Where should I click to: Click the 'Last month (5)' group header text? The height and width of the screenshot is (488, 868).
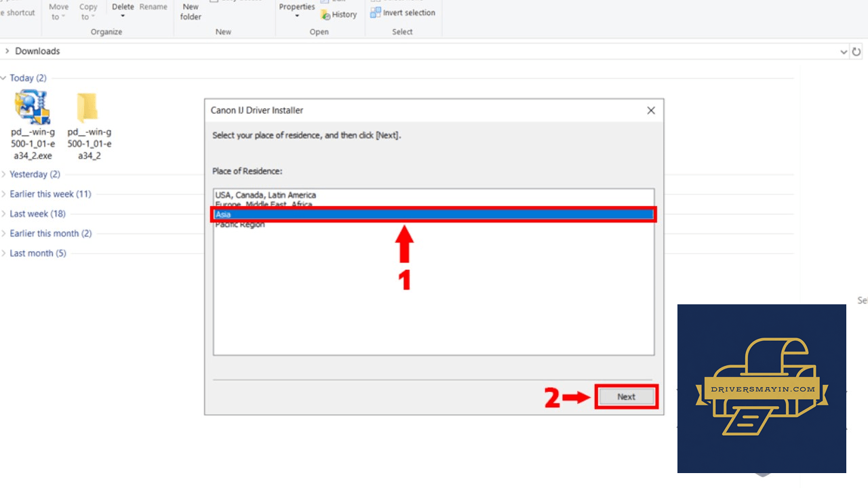(x=38, y=253)
